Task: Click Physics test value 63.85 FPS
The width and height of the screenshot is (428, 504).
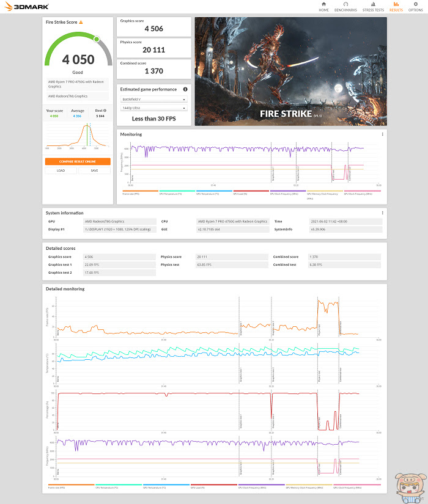Action: point(232,265)
